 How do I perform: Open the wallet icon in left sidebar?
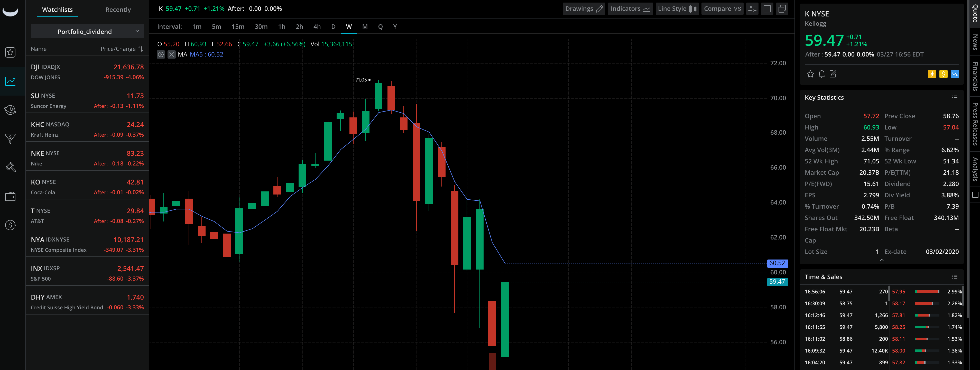[x=10, y=196]
